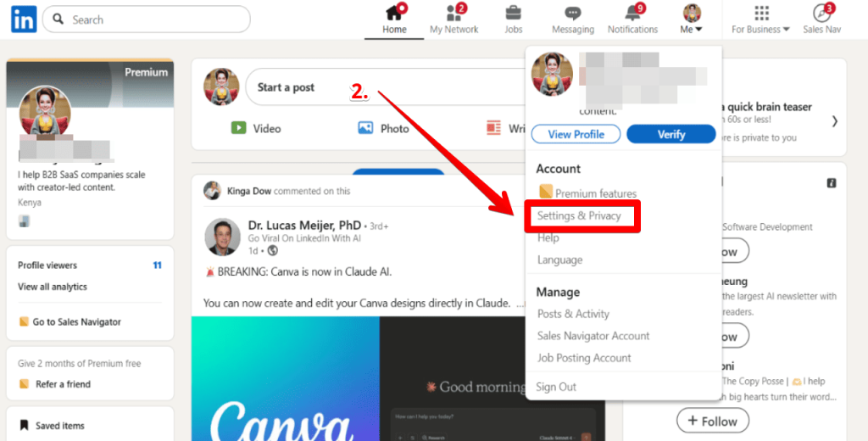Click the profile avatar in left card
Image resolution: width=868 pixels, height=441 pixels.
45,112
